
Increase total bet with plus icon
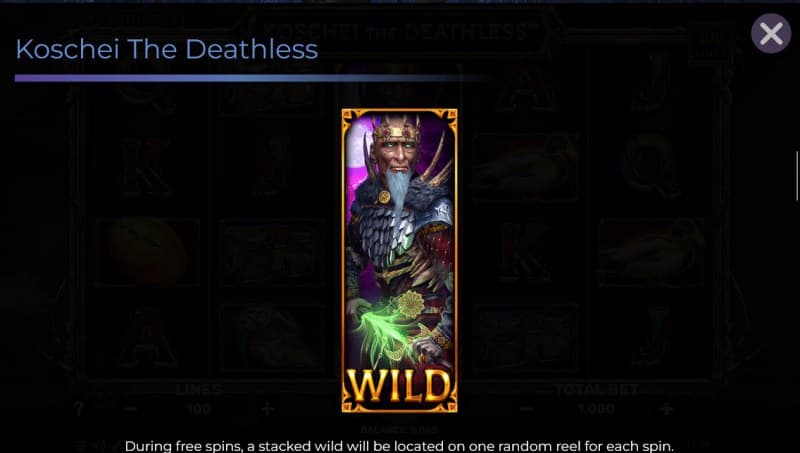(666, 409)
